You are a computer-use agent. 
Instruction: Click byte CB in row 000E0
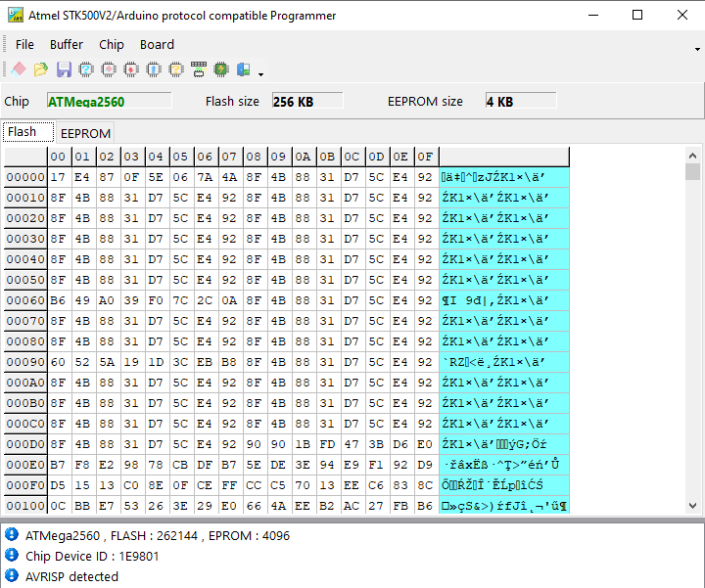pyautogui.click(x=182, y=465)
